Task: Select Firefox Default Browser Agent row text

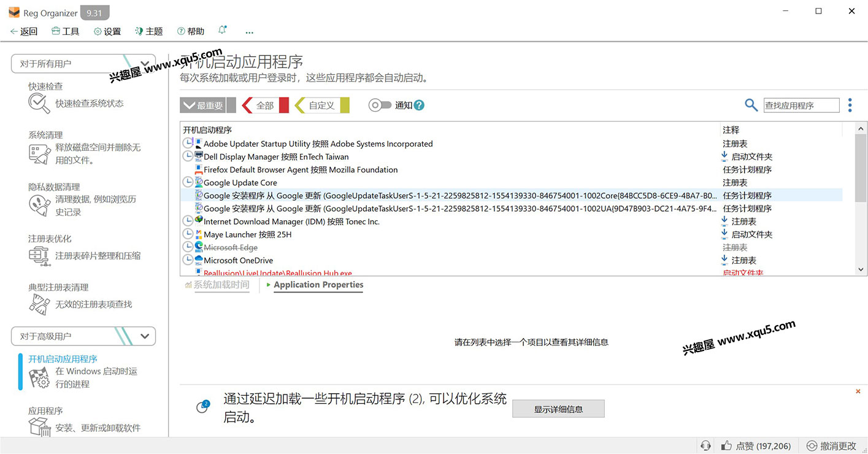Action: tap(301, 169)
